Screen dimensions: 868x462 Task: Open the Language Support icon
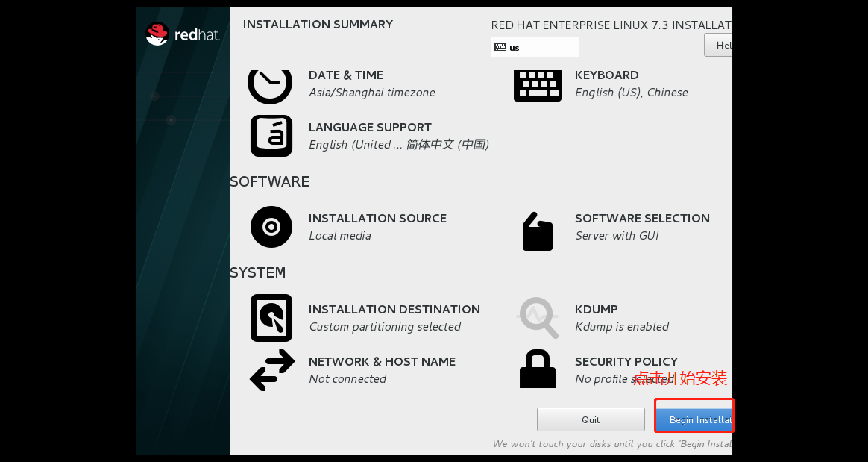[x=271, y=136]
